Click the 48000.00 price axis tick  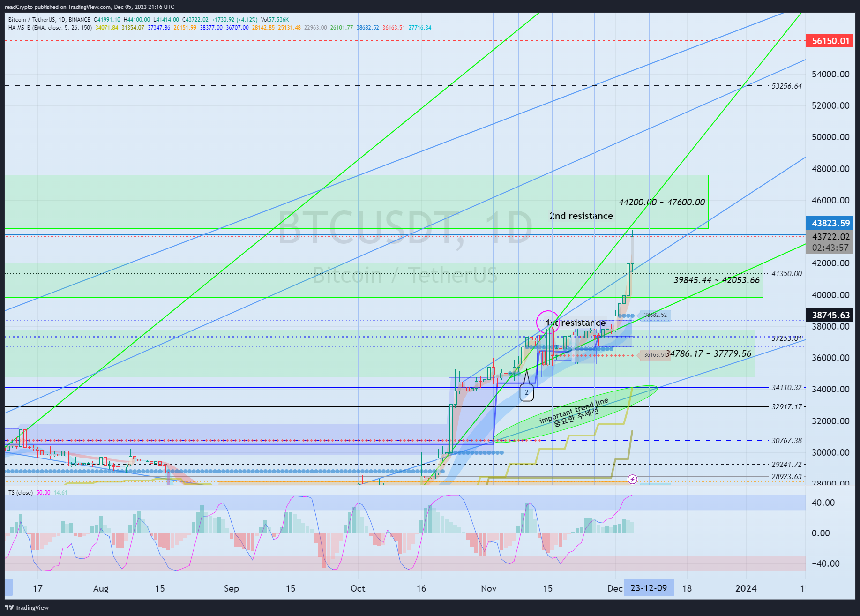[830, 169]
